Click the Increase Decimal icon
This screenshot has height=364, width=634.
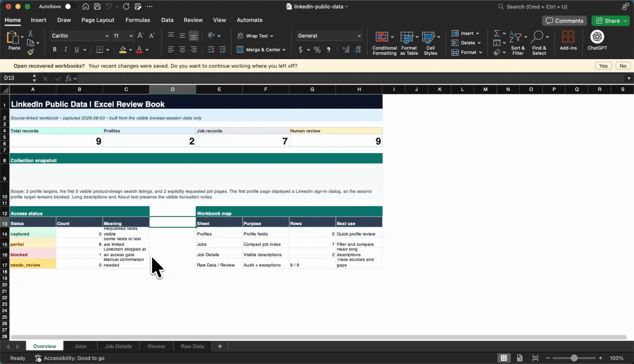tap(346, 50)
